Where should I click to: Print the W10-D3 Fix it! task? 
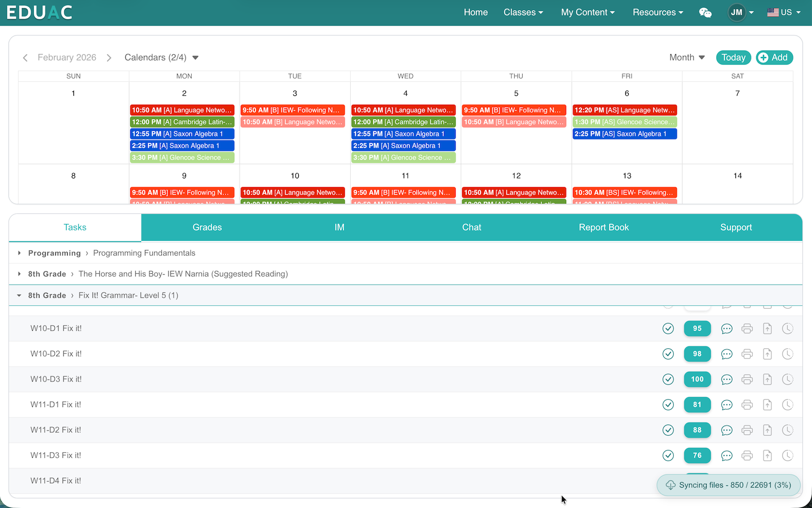[747, 379]
